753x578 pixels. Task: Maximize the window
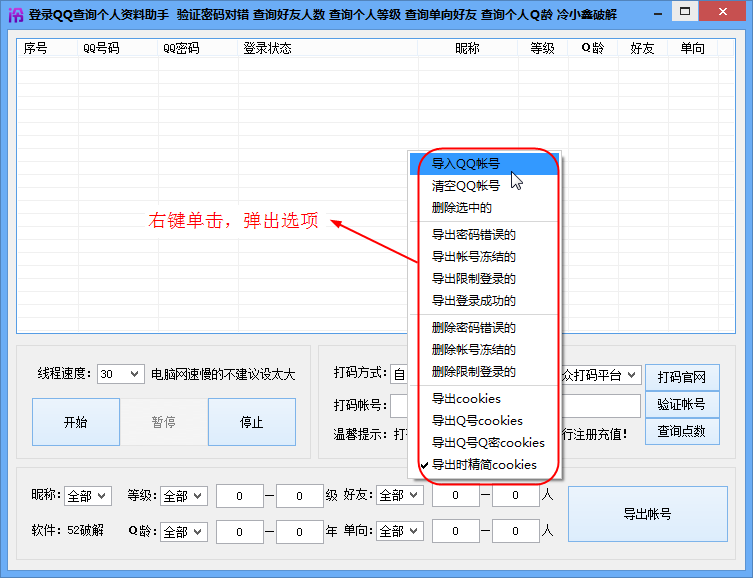click(x=685, y=12)
